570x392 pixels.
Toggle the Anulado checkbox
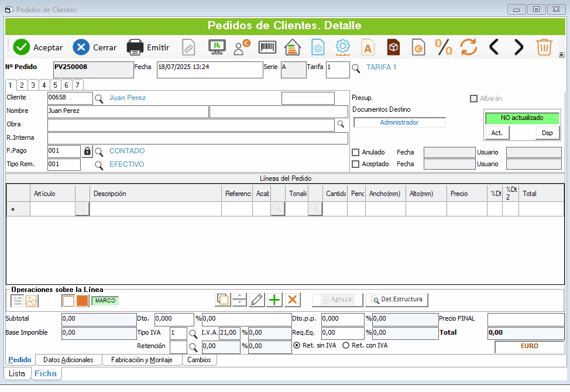pos(356,153)
